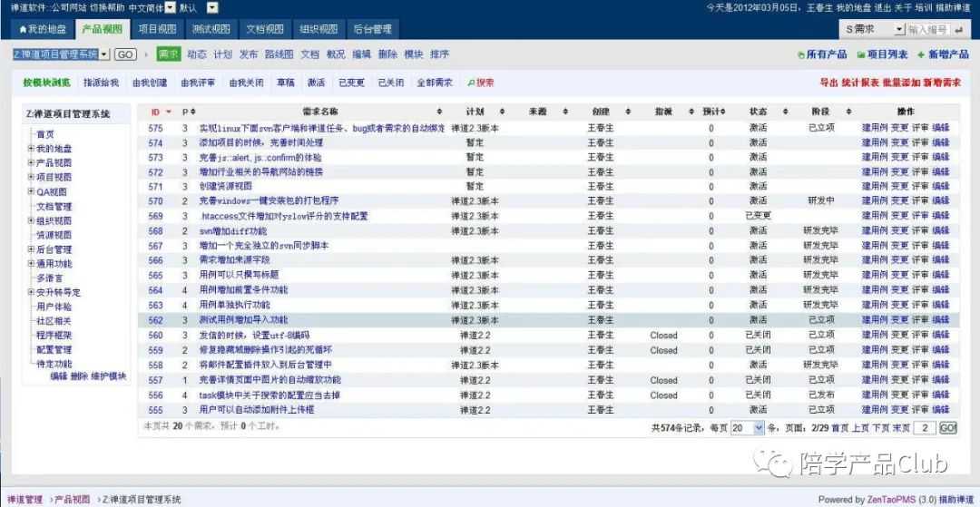Expand QA视图 node in module tree
980x507 pixels.
pos(31,191)
